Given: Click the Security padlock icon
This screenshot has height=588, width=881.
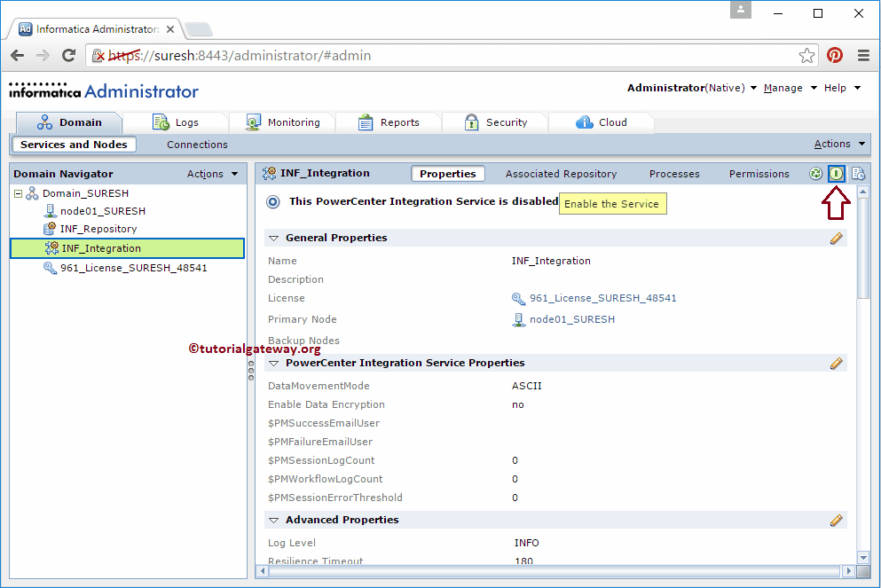Looking at the screenshot, I should click(x=470, y=122).
